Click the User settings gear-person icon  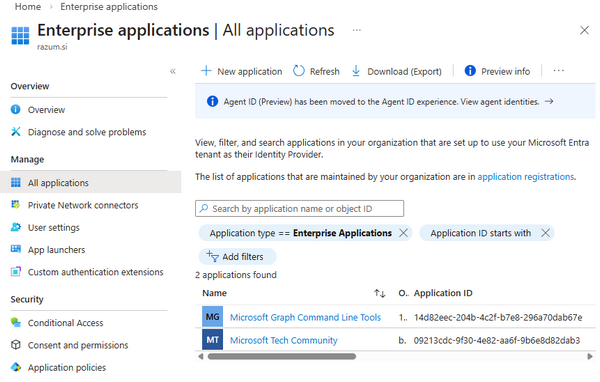tap(16, 227)
